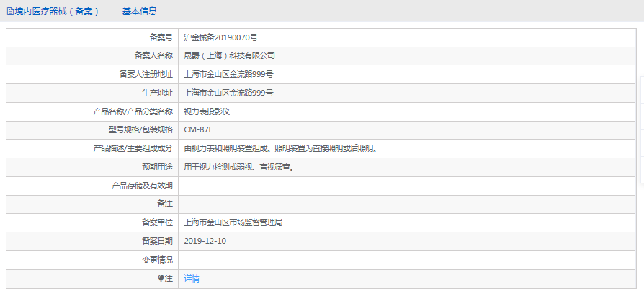The width and height of the screenshot is (644, 292).
Task: Click the 备案单位 label
Action: coord(158,223)
